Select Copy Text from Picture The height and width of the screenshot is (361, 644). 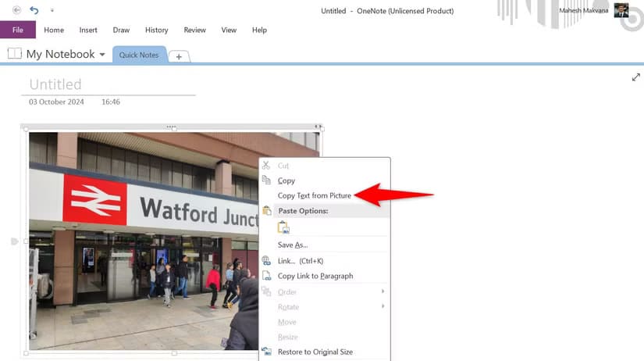[314, 195]
